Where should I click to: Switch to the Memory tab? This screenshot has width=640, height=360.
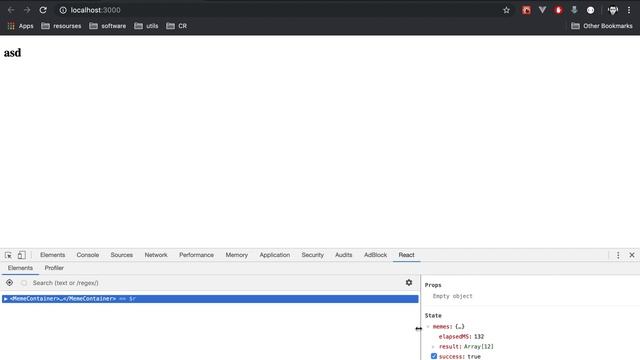pos(237,255)
